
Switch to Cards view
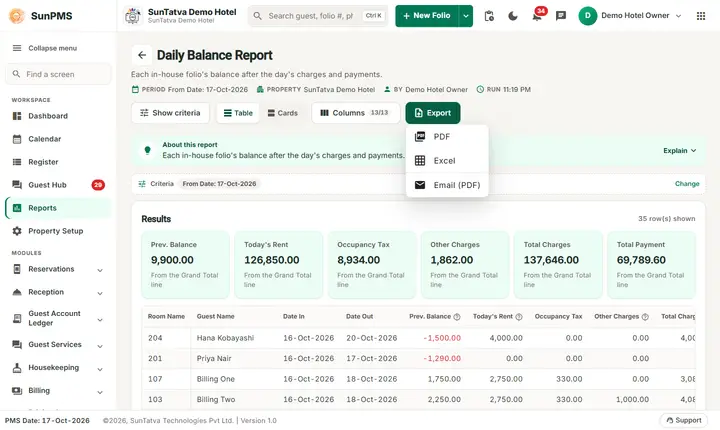pos(282,113)
